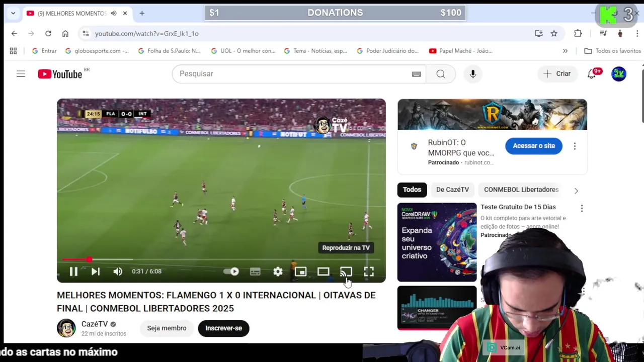Expand hidden bookmarks chevron
The image size is (644, 362).
click(565, 51)
